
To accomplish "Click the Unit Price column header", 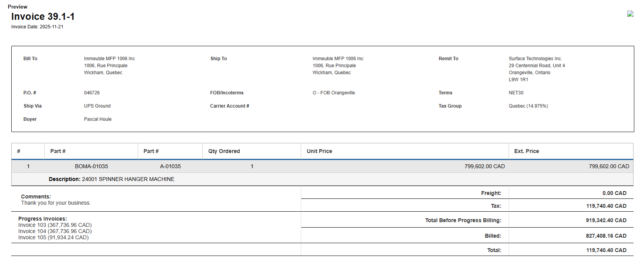I will [319, 151].
